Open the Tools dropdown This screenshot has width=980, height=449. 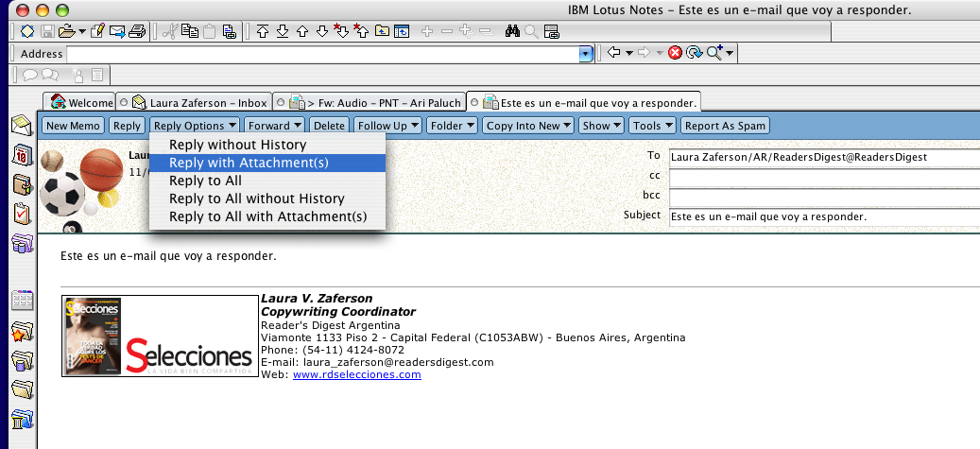pyautogui.click(x=652, y=126)
